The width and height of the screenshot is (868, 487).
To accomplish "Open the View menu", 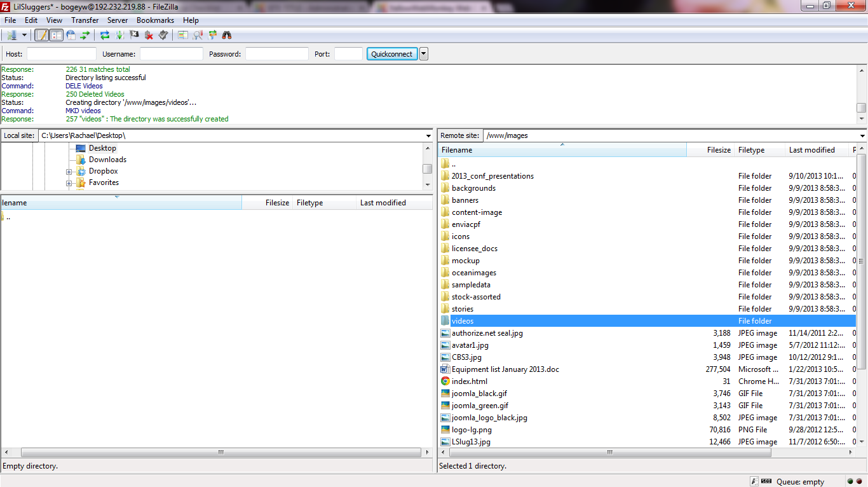I will coord(54,20).
